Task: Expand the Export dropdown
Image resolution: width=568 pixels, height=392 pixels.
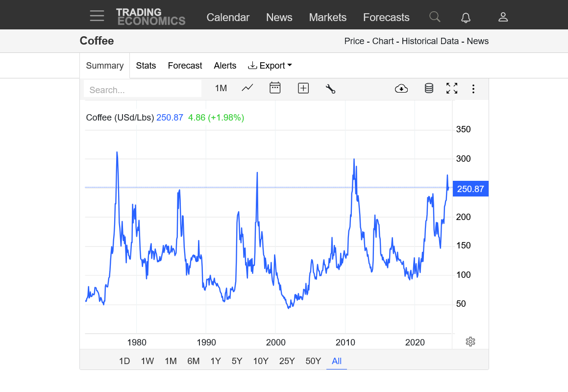Action: [270, 66]
